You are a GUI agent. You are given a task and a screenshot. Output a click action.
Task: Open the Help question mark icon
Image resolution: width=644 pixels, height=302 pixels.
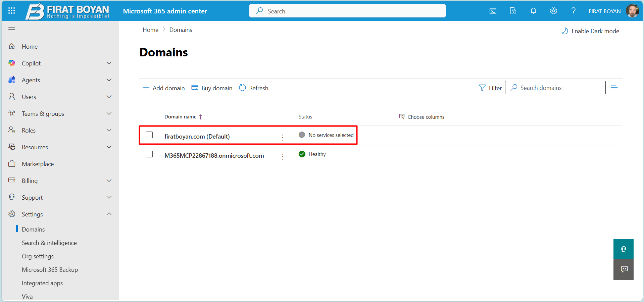point(574,11)
